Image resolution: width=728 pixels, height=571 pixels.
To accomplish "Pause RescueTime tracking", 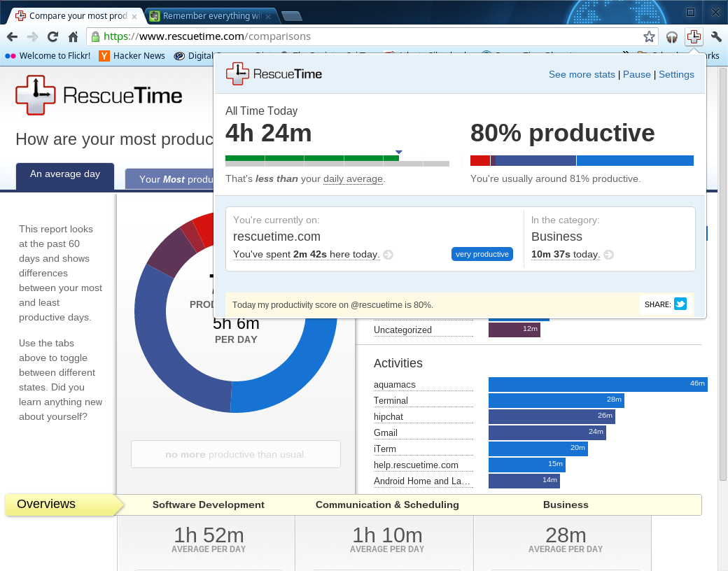I will click(636, 74).
